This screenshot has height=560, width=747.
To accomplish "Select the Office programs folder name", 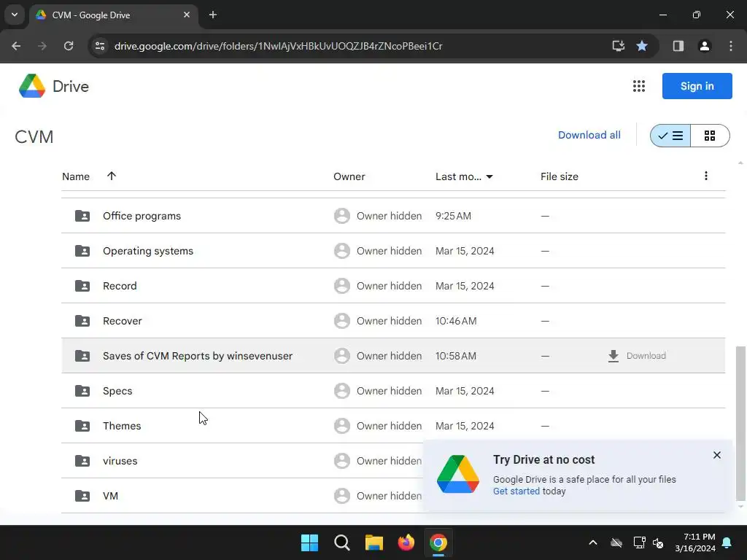I will [x=142, y=216].
